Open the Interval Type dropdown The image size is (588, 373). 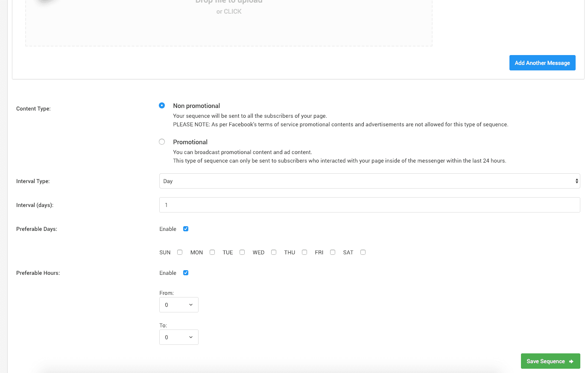369,181
